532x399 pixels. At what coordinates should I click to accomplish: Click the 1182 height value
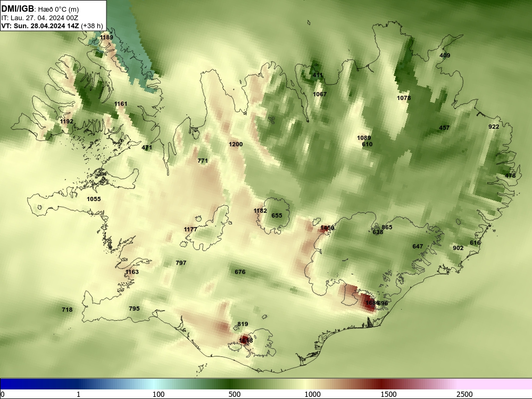click(260, 211)
